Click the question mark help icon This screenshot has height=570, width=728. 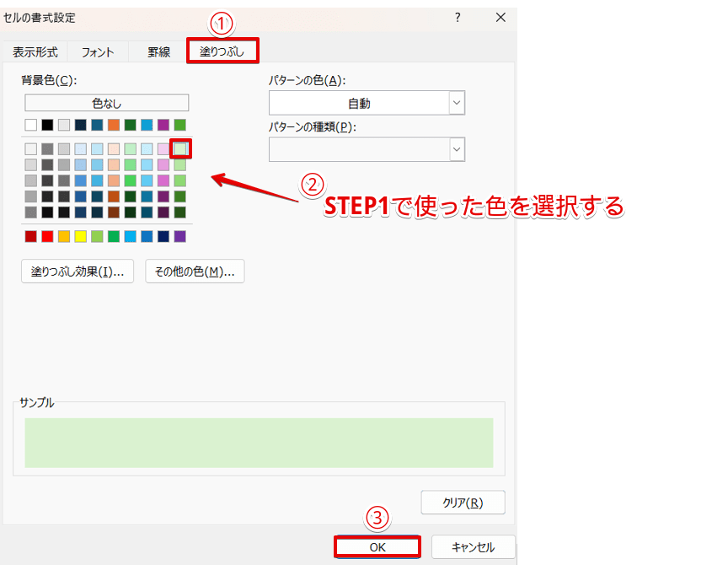(458, 18)
